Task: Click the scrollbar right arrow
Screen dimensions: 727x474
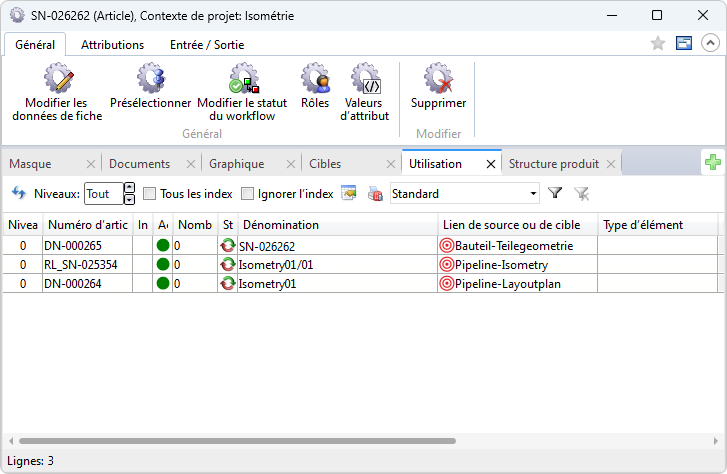Action: (716, 441)
